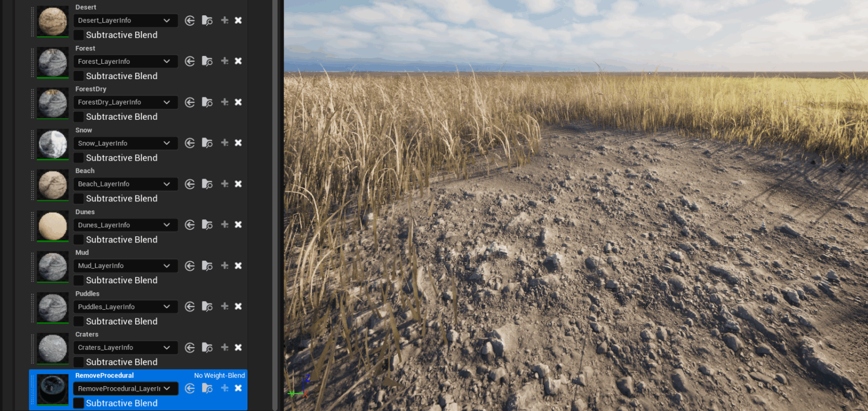Create new layer info for the Craters layer
Screen dimensions: 868x411
click(224, 347)
